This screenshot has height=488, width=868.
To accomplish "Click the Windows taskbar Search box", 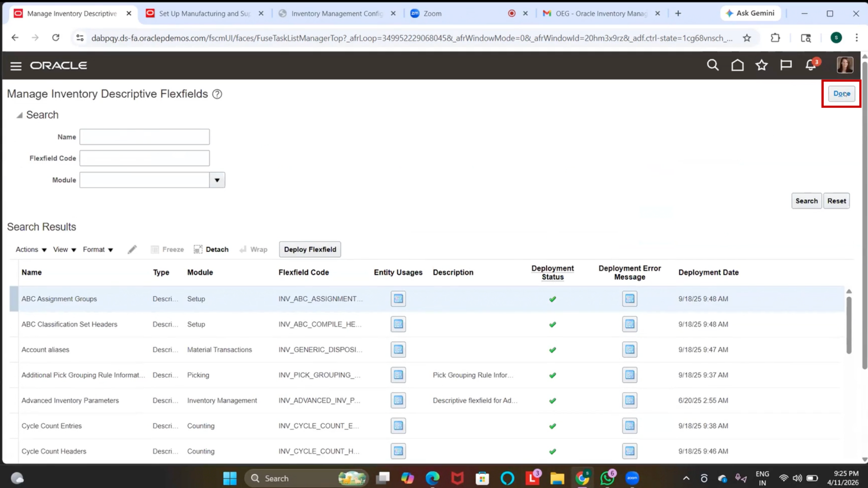I will [x=307, y=478].
